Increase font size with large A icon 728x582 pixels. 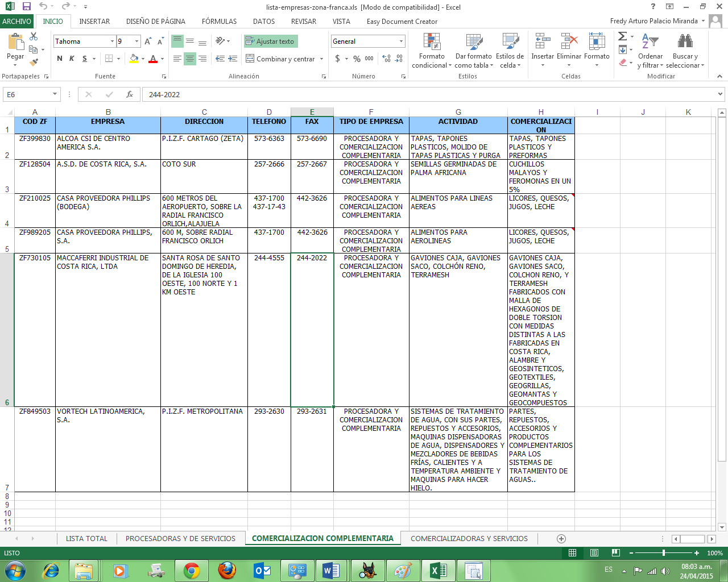148,41
